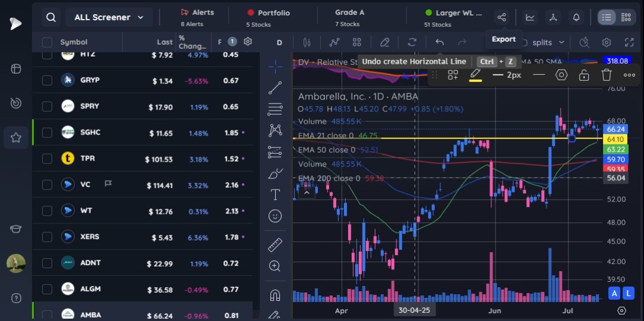The height and width of the screenshot is (321, 644).
Task: Open the notifications bell
Action: pyautogui.click(x=576, y=17)
